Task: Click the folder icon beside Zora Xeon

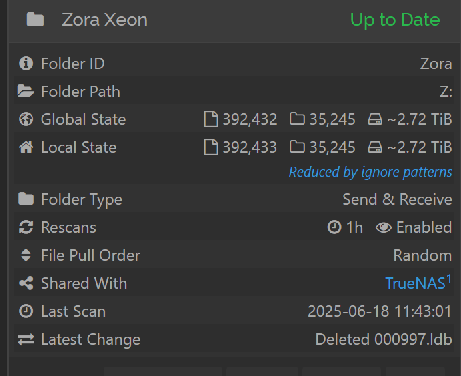Action: pos(35,19)
